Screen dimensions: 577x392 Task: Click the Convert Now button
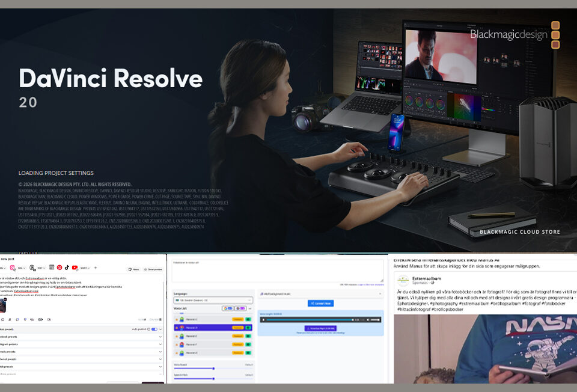(x=320, y=303)
